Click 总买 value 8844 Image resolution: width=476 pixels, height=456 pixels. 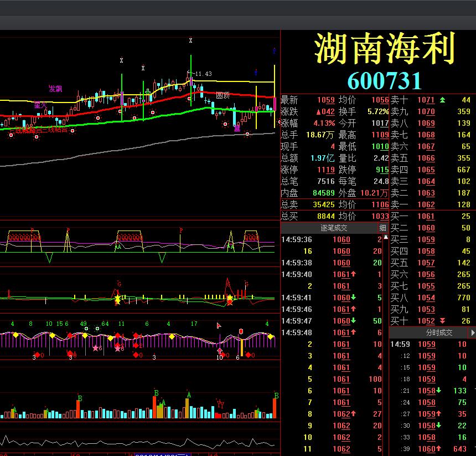tap(326, 216)
